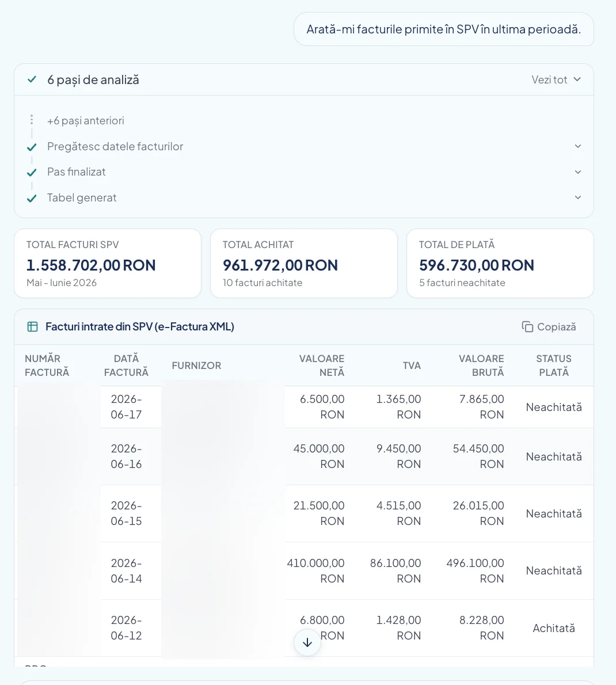Click the Mai - Iunie 2026 caption
This screenshot has height=685, width=616.
[62, 283]
